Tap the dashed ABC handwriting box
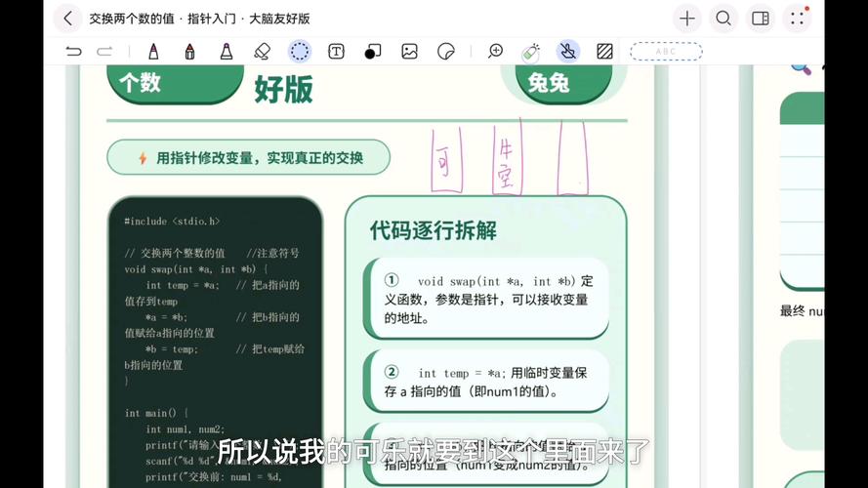 [666, 52]
